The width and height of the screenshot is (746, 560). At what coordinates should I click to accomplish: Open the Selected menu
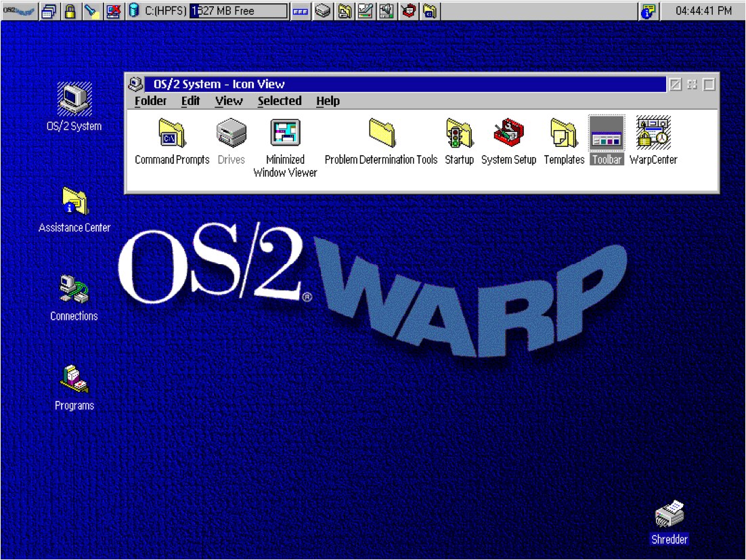click(280, 101)
